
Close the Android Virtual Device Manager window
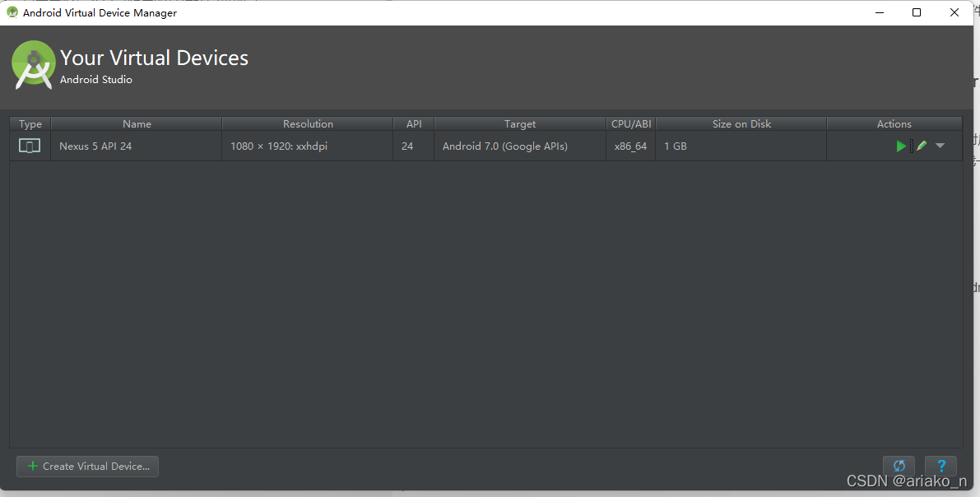[954, 12]
